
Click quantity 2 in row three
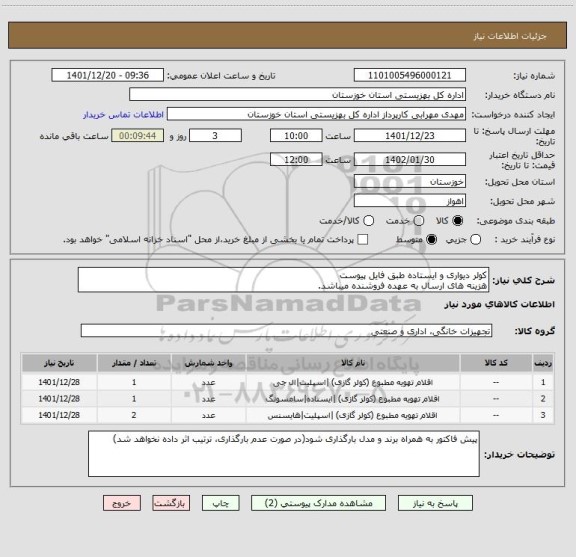click(134, 415)
